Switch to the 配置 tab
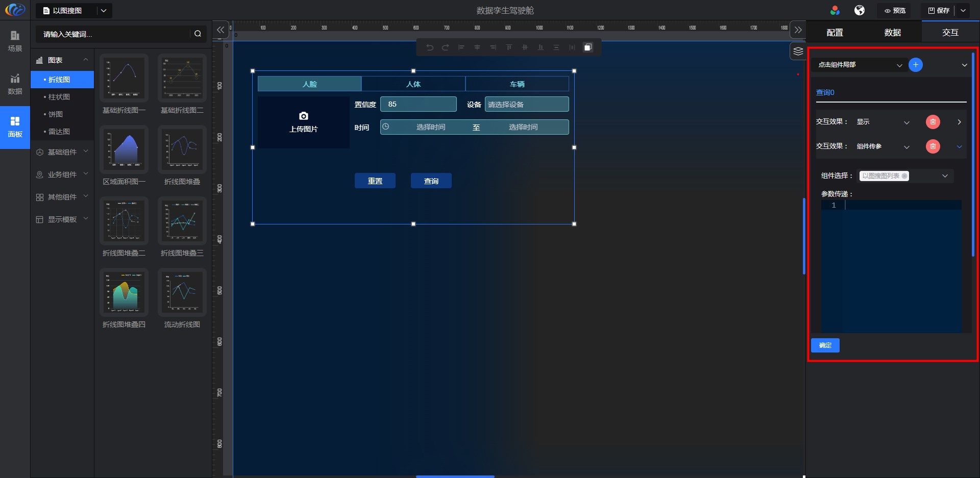Screen dimensions: 980x478 (835, 33)
